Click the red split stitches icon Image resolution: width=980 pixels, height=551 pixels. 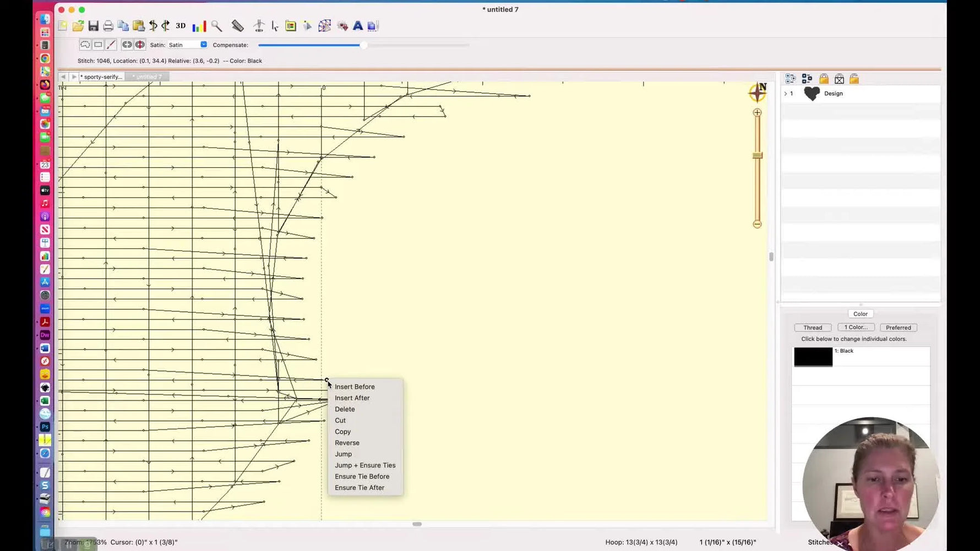click(140, 45)
